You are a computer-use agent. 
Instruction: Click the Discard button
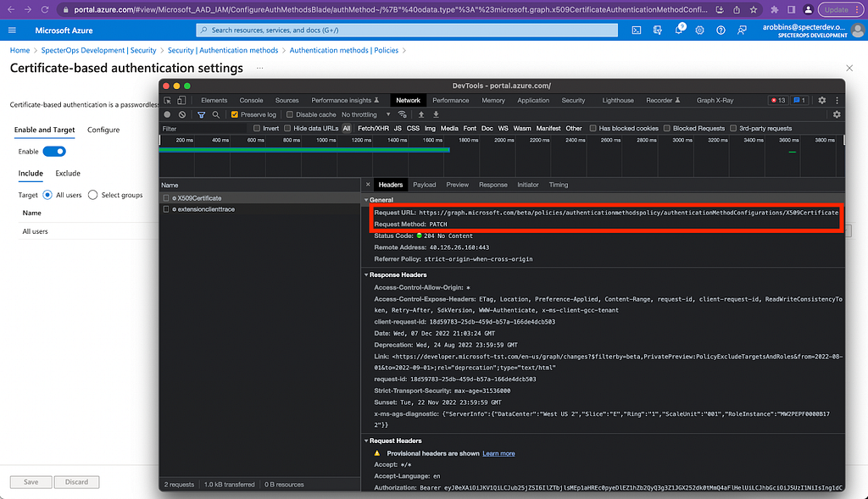[x=76, y=482]
